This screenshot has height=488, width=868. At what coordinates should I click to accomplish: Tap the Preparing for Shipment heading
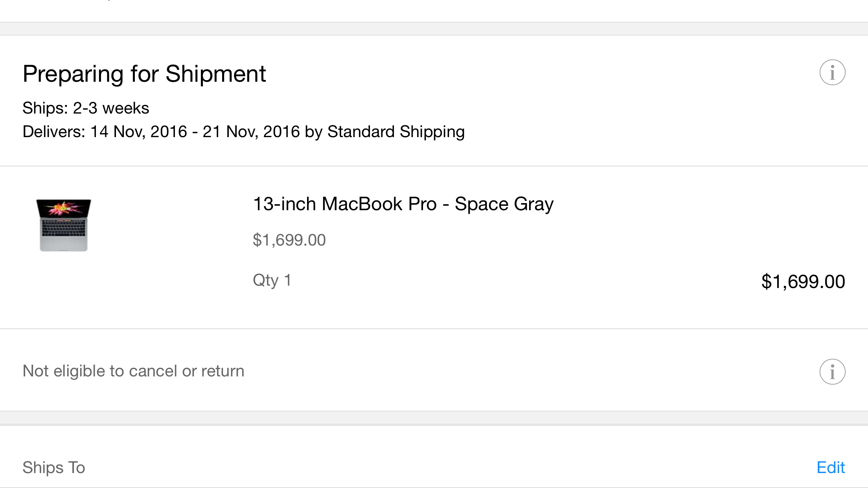144,74
